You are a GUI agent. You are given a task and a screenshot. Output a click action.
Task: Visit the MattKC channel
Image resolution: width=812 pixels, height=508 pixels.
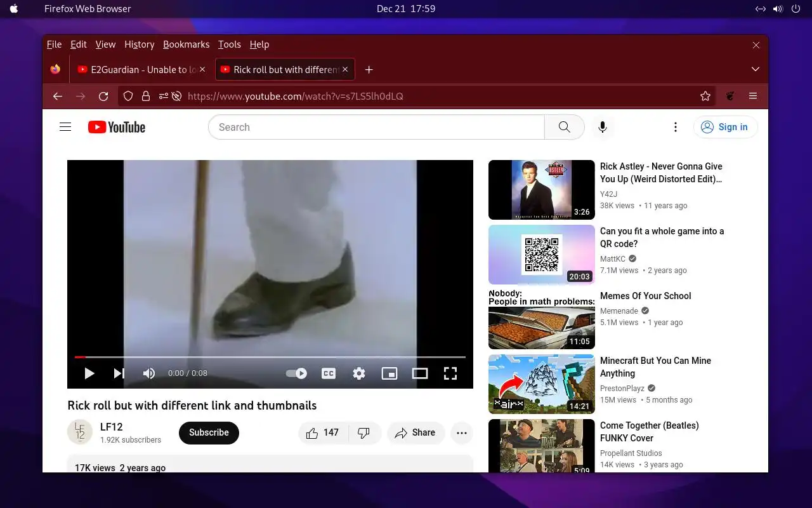click(613, 259)
